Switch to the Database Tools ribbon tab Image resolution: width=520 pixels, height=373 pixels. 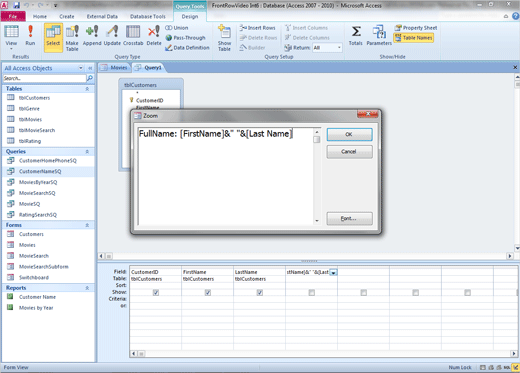[x=148, y=16]
